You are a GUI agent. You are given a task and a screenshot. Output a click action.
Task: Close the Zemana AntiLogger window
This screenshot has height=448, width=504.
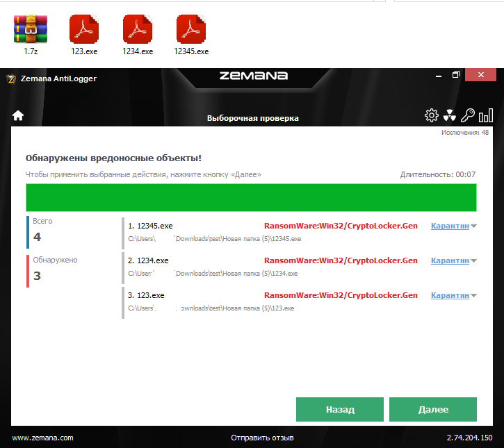click(x=481, y=75)
